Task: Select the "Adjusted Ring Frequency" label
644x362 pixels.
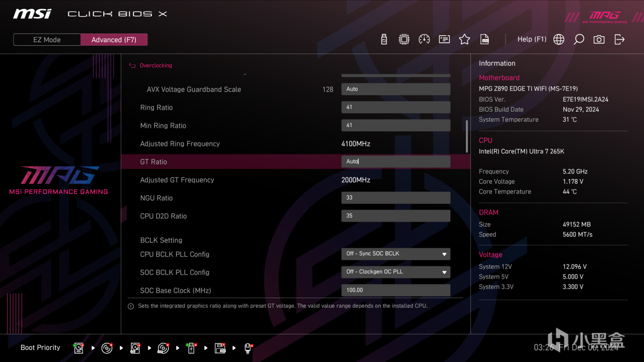Action: [180, 144]
